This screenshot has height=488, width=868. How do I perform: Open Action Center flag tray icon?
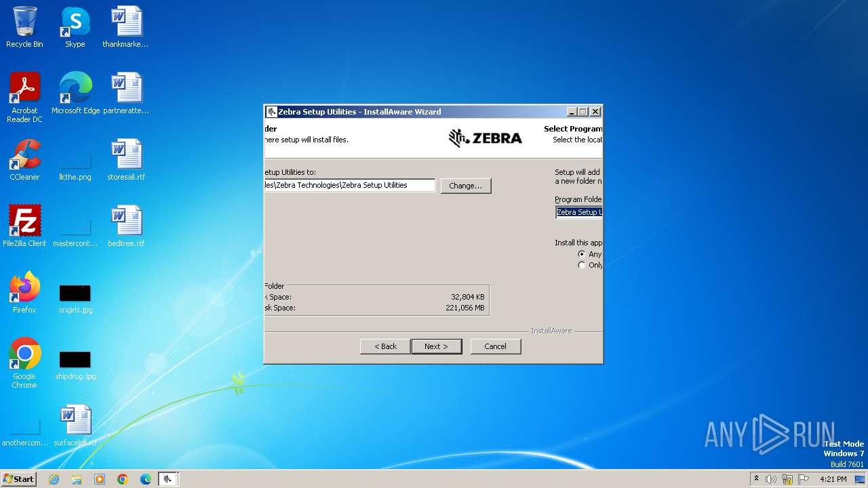pyautogui.click(x=804, y=479)
